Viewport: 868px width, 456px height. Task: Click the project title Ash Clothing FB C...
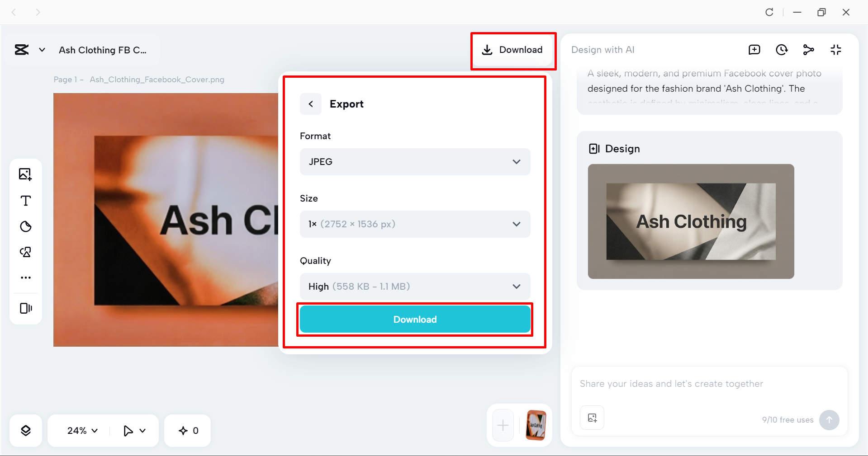pyautogui.click(x=103, y=50)
